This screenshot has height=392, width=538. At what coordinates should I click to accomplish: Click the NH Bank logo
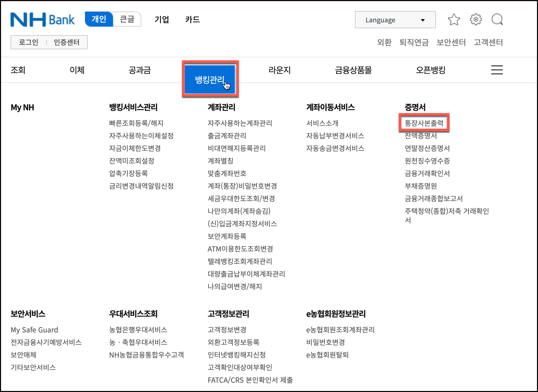42,20
